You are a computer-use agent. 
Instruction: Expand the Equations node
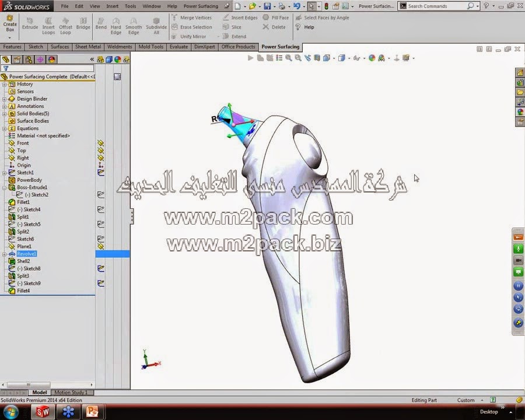pyautogui.click(x=4, y=128)
